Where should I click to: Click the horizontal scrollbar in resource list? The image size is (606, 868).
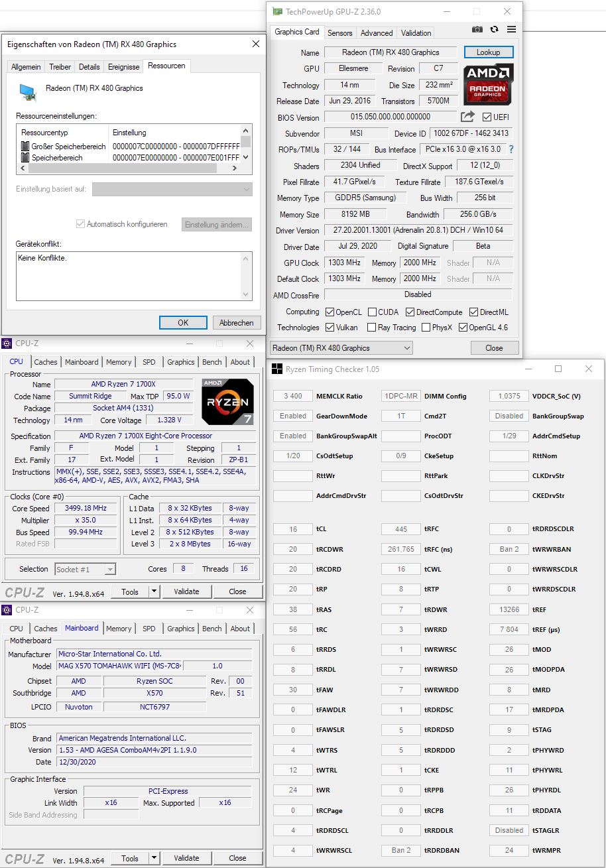pyautogui.click(x=129, y=168)
